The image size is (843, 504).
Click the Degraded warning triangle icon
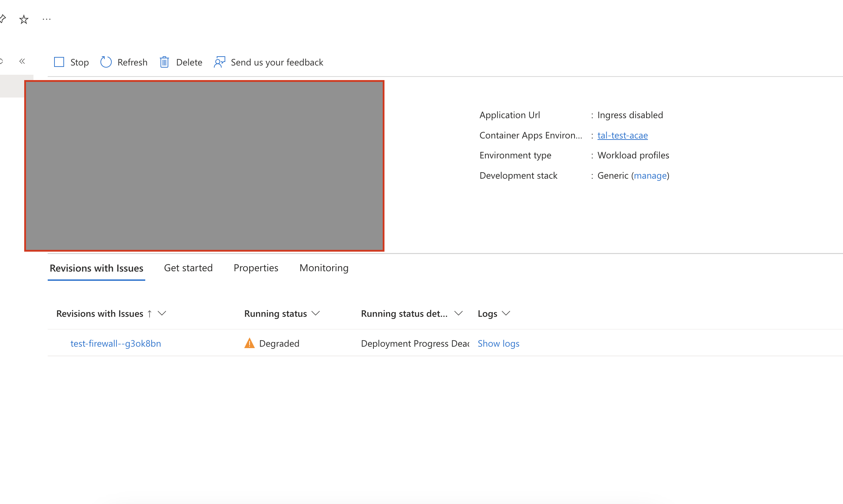click(250, 343)
